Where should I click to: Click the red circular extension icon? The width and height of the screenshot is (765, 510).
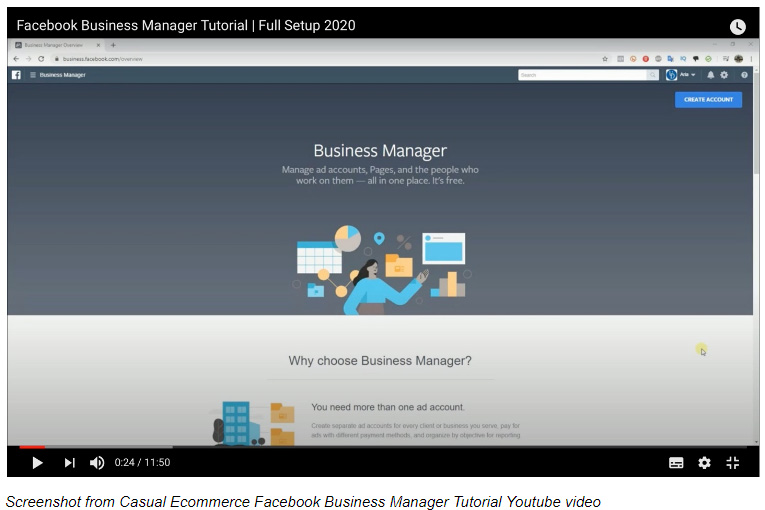tap(645, 59)
